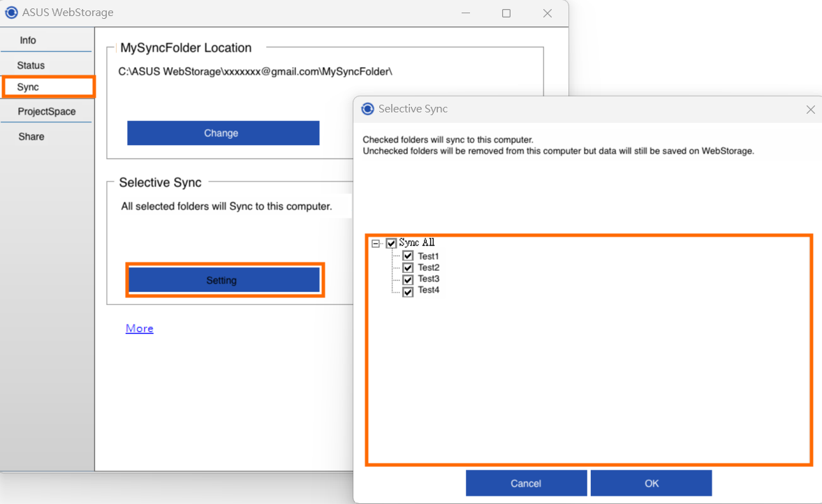Close the Selective Sync dialog

(810, 110)
